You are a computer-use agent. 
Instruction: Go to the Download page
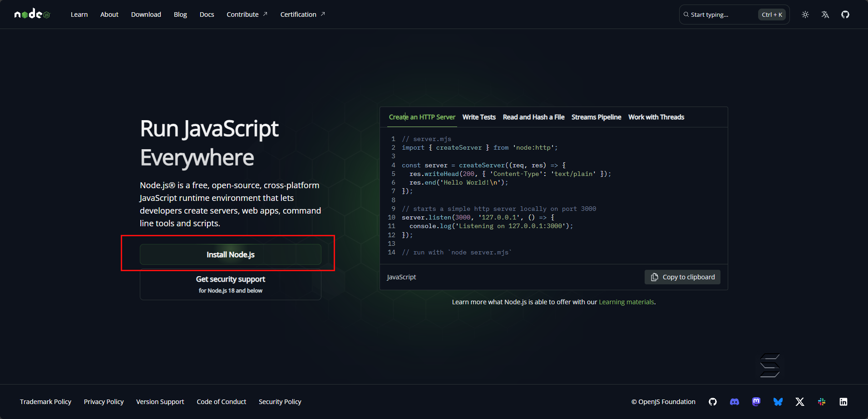pyautogui.click(x=146, y=15)
